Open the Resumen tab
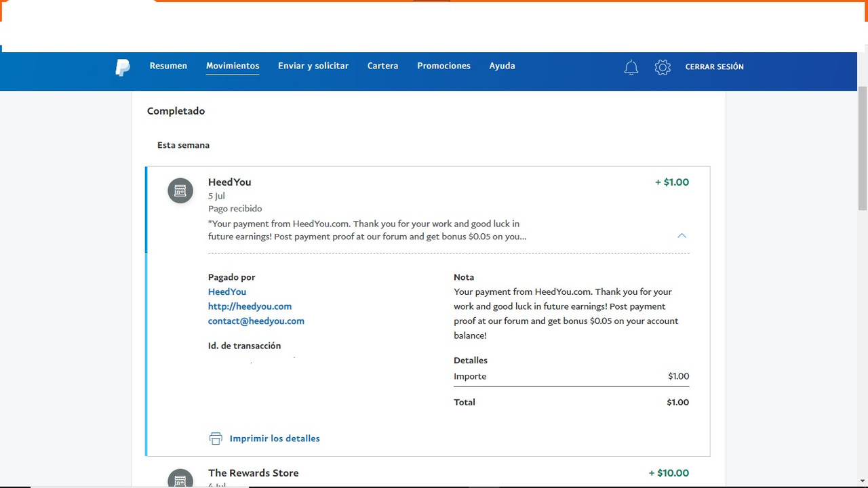868x488 pixels. [168, 66]
